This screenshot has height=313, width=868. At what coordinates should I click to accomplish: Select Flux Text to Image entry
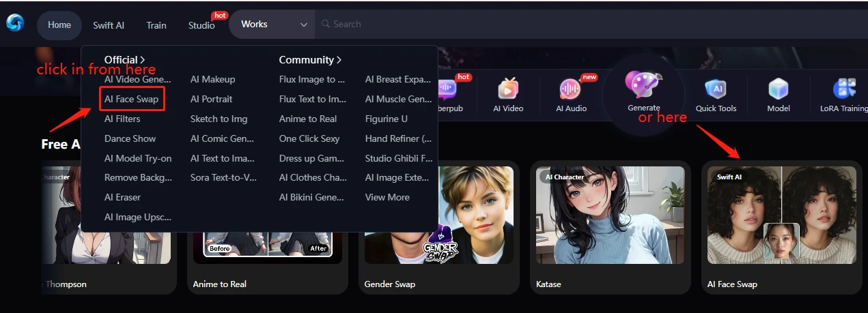tap(313, 99)
